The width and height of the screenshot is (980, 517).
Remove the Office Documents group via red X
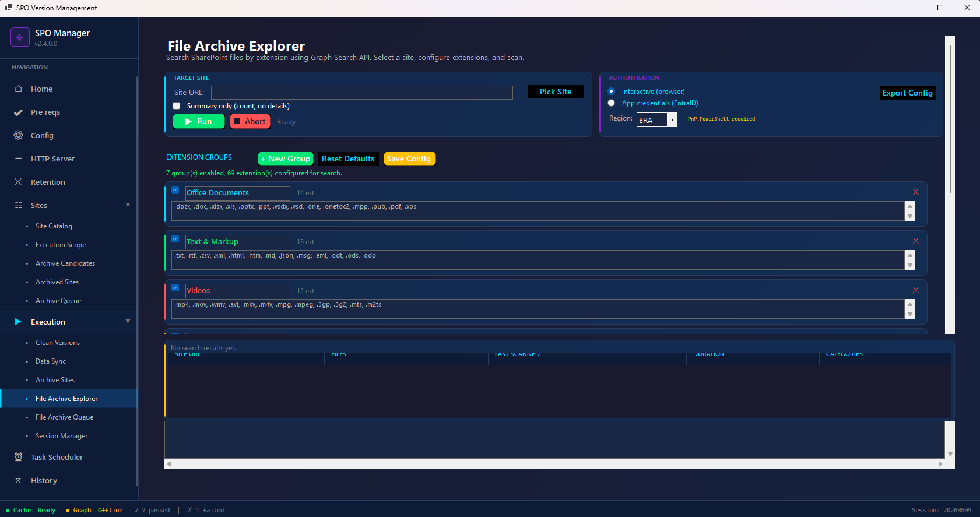[x=916, y=192]
